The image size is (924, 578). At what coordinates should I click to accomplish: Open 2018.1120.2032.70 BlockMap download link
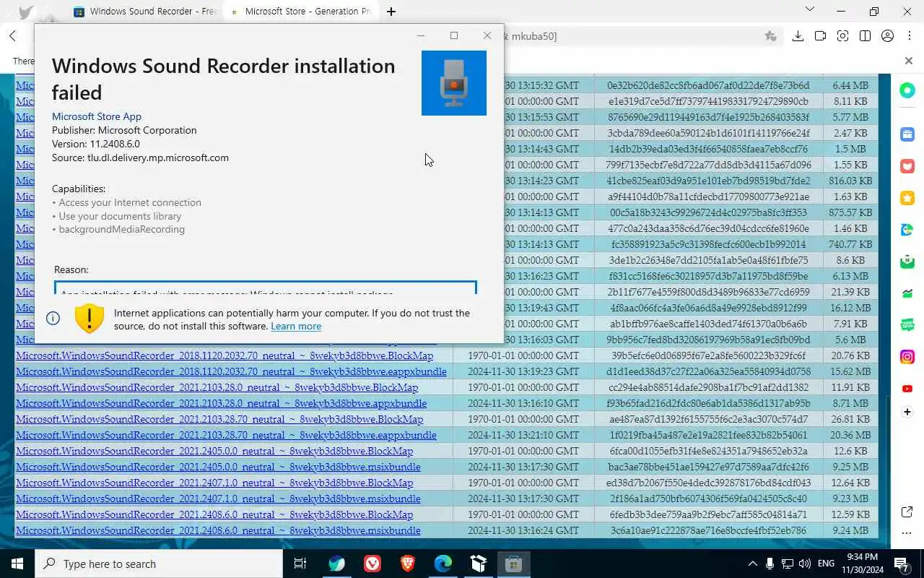coord(225,355)
